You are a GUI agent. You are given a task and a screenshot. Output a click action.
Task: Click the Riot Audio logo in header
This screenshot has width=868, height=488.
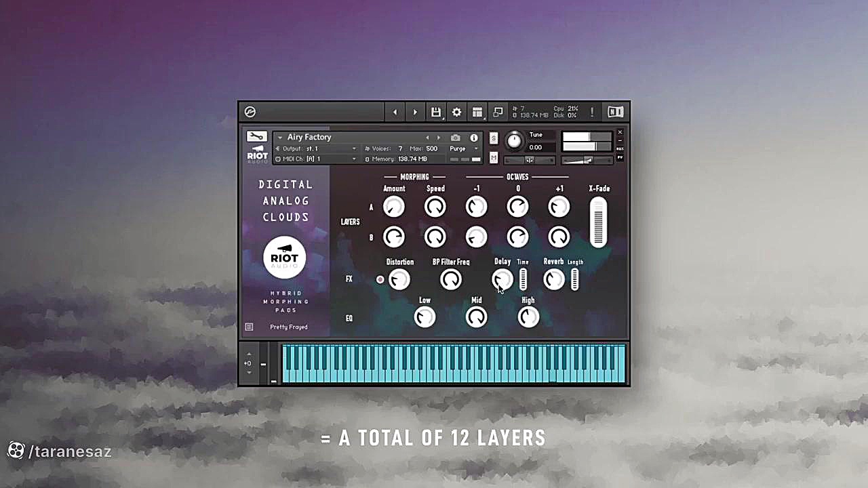click(x=257, y=153)
